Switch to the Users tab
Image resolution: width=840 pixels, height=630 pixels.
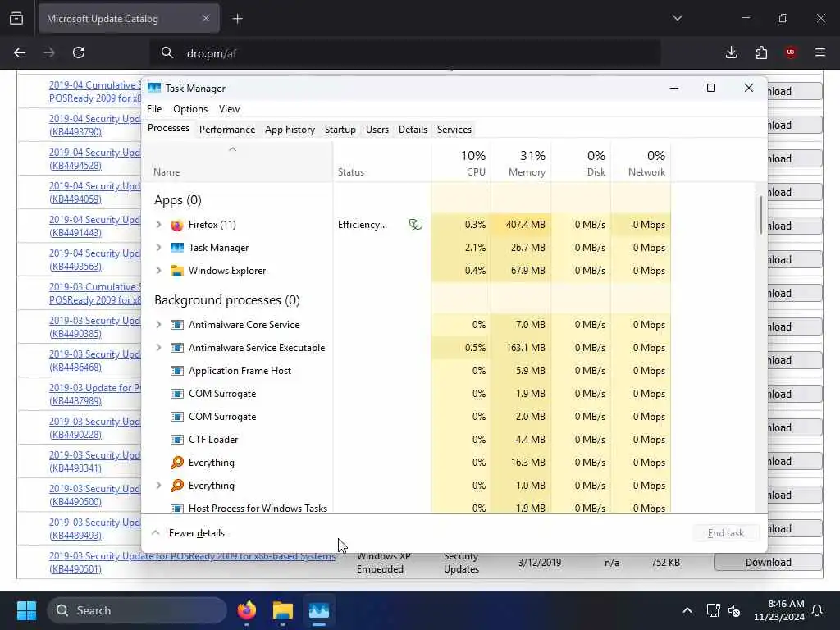click(377, 130)
